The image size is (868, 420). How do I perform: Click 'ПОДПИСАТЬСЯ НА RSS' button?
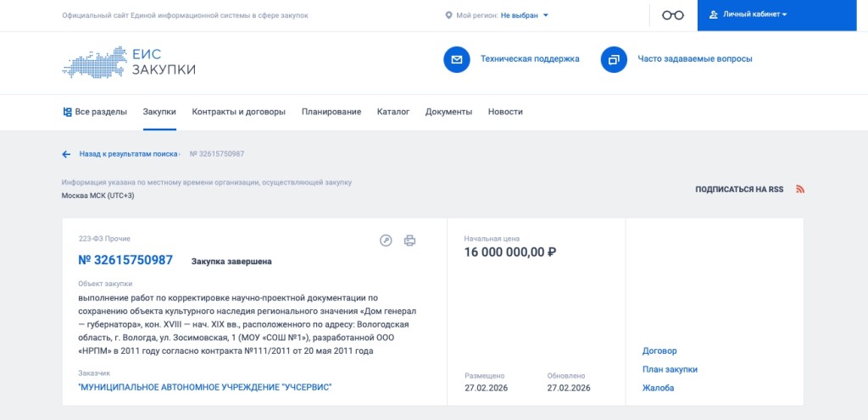pos(739,189)
